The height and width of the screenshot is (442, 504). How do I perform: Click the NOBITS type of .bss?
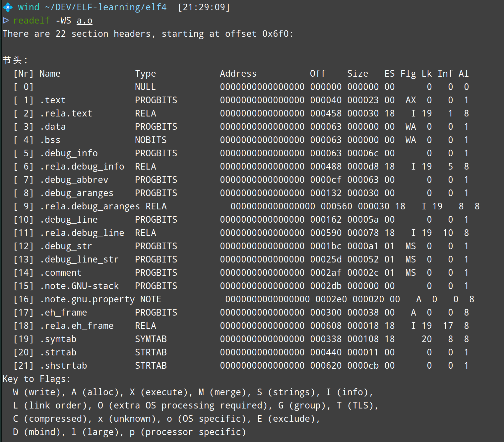click(151, 140)
